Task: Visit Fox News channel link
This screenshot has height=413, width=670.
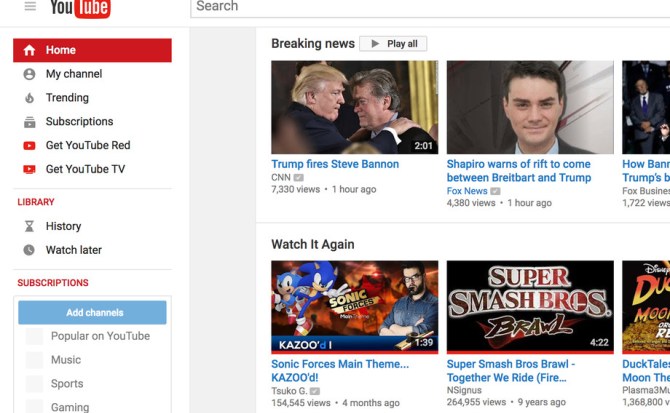Action: pos(467,191)
